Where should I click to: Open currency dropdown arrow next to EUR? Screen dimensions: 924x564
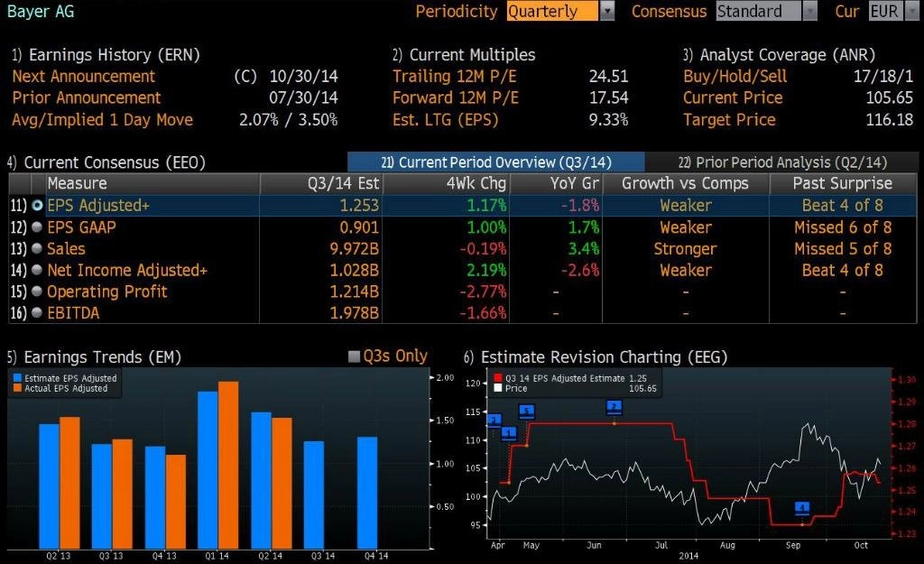[x=911, y=11]
